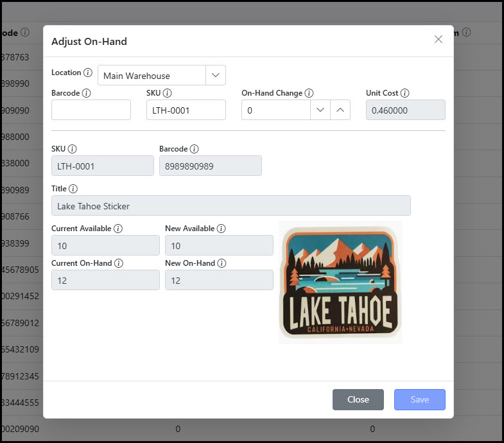The height and width of the screenshot is (443, 504).
Task: Click the info icon beside top Barcode label
Action: pyautogui.click(x=87, y=93)
